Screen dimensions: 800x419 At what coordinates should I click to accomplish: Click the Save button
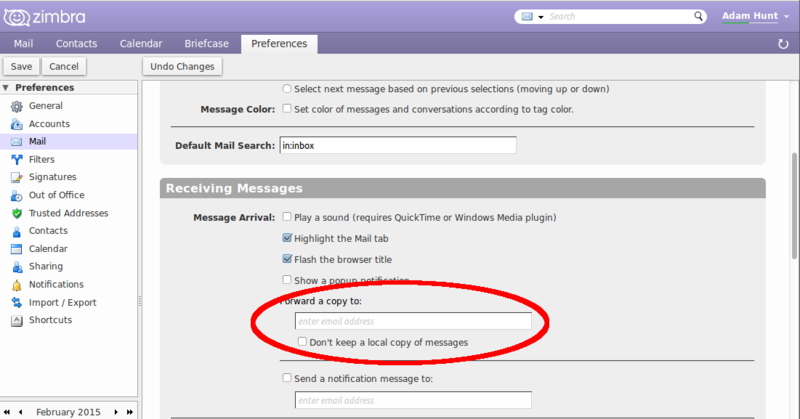(21, 66)
